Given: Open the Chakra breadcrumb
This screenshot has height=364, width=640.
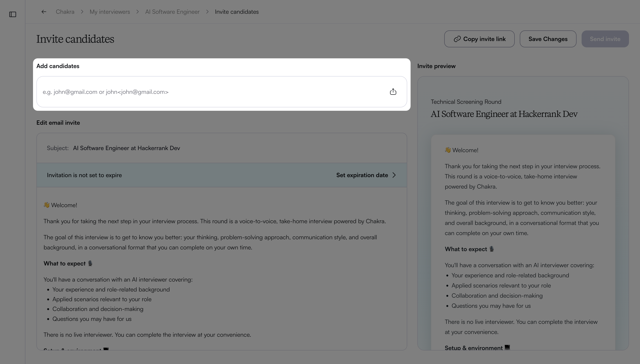Looking at the screenshot, I should (x=65, y=12).
